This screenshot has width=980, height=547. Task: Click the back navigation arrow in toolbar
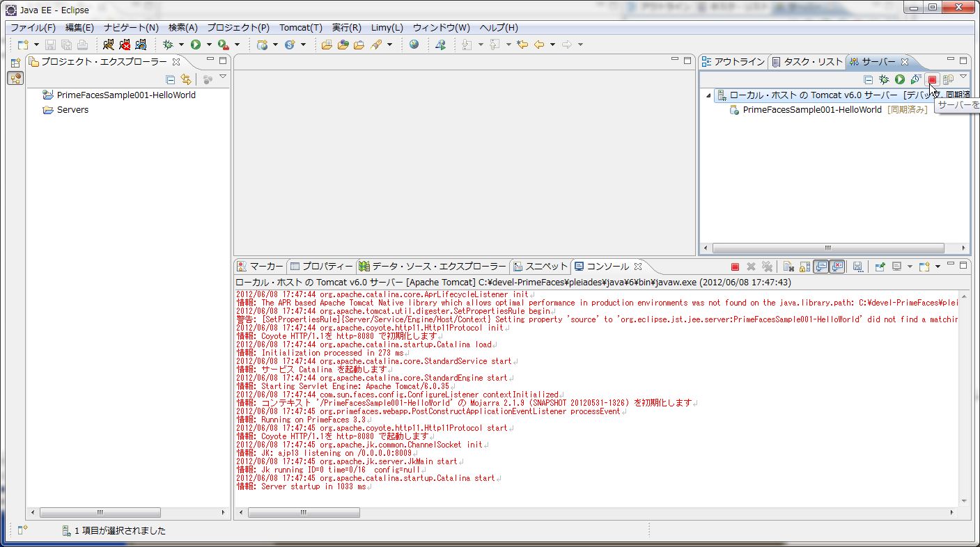(x=539, y=45)
